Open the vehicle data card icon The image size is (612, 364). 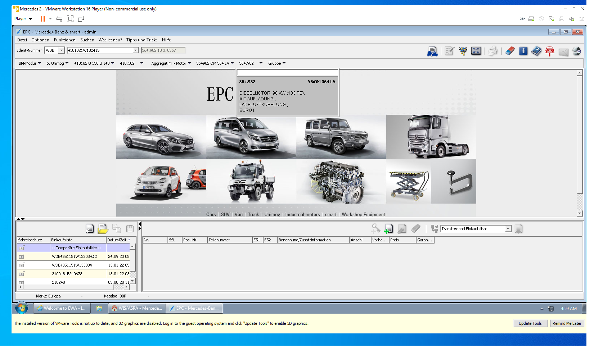click(x=432, y=51)
